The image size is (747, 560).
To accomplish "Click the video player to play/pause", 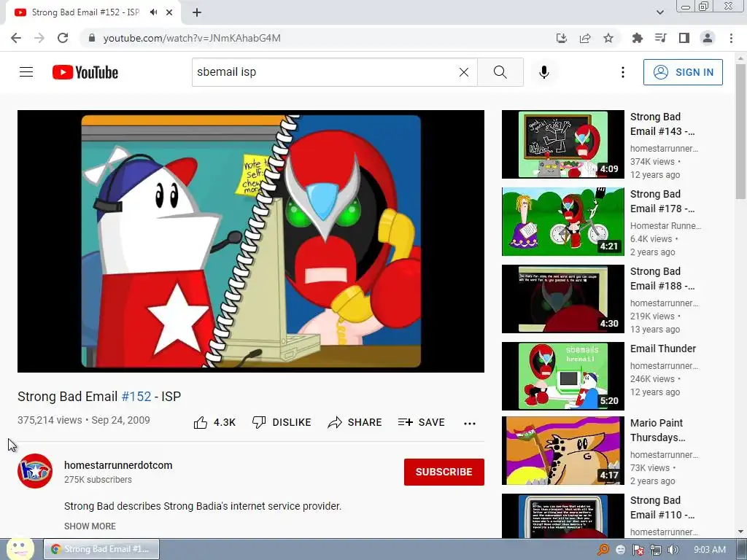I will click(251, 241).
